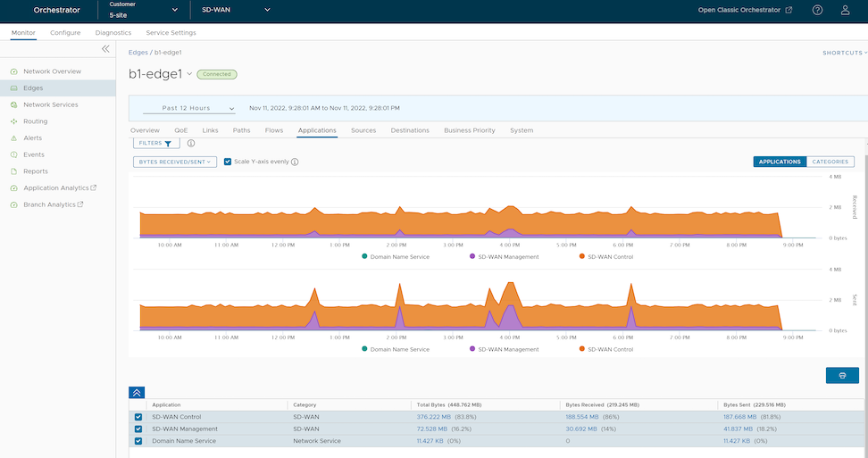868x458 pixels.
Task: Click the 376.222 MB total bytes value
Action: pos(435,417)
